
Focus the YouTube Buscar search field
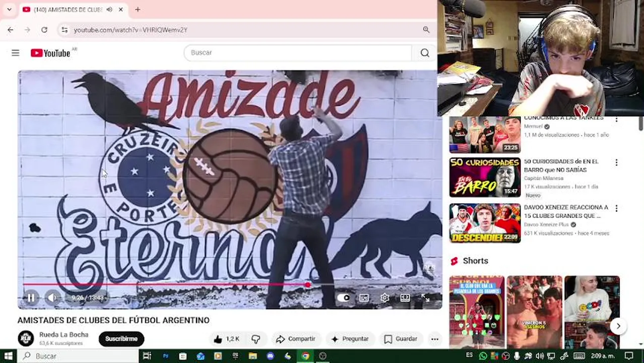tap(298, 52)
